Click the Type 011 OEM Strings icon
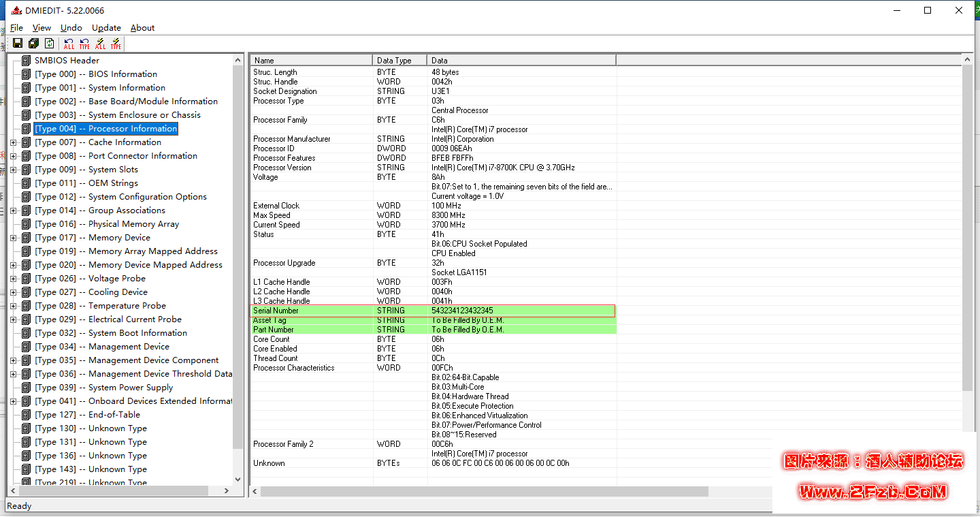This screenshot has height=517, width=980. [27, 183]
